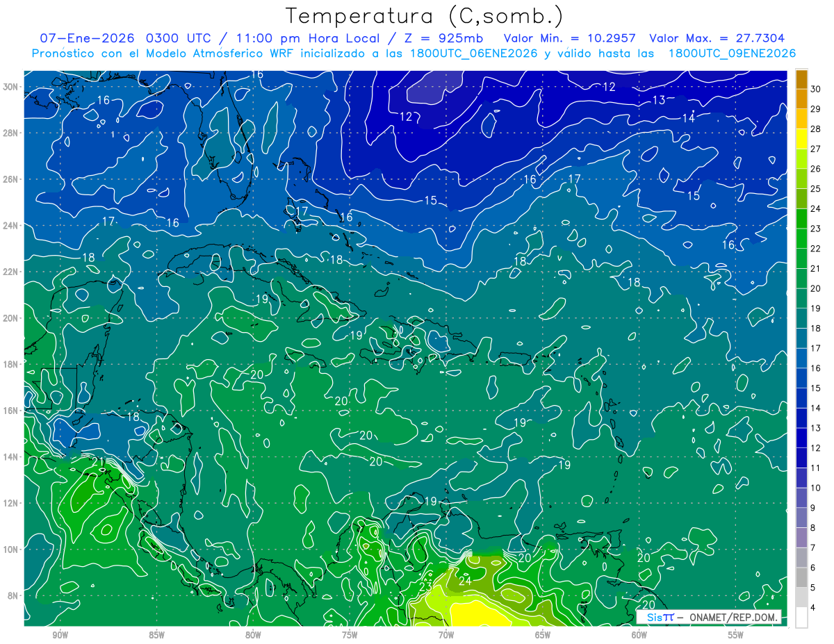834x644 pixels.
Task: Click the '1800UTC_09ENE2026' valid-until time
Action: tap(732, 53)
